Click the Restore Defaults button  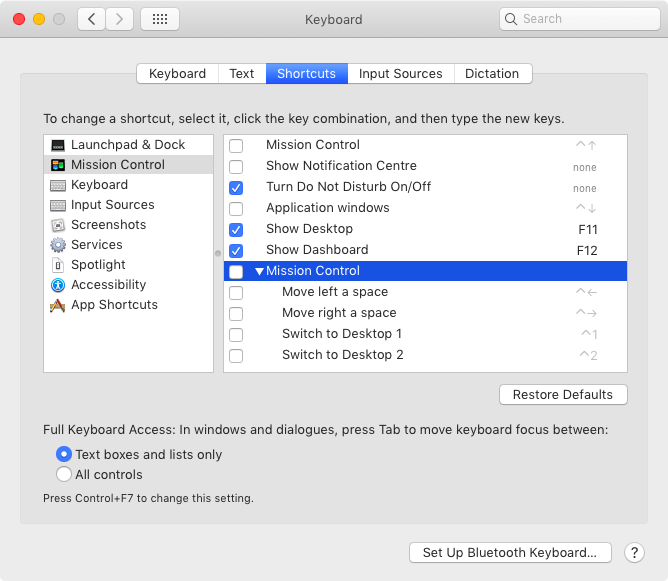click(x=563, y=395)
